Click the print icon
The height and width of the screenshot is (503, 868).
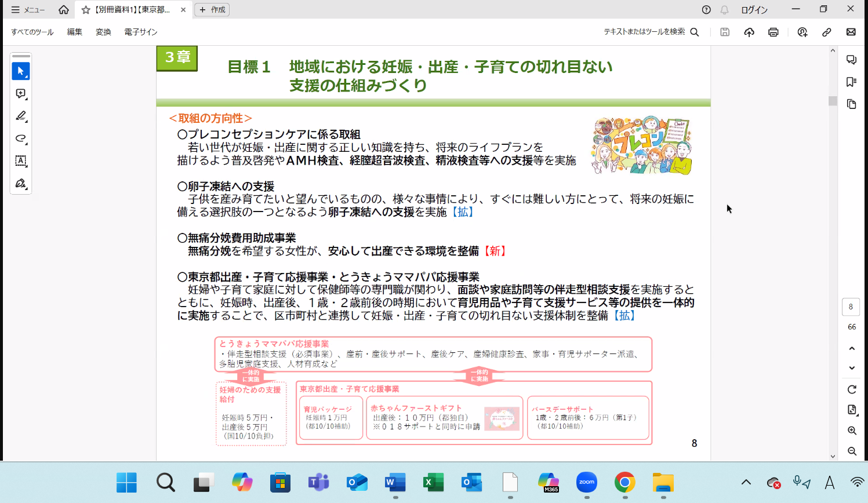773,32
